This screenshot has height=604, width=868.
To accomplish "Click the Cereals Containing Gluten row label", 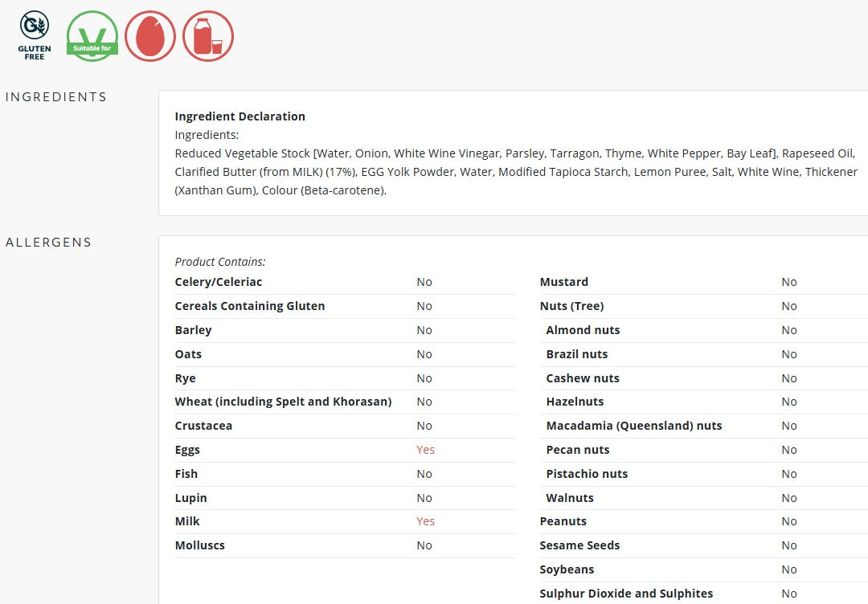I will coord(250,306).
